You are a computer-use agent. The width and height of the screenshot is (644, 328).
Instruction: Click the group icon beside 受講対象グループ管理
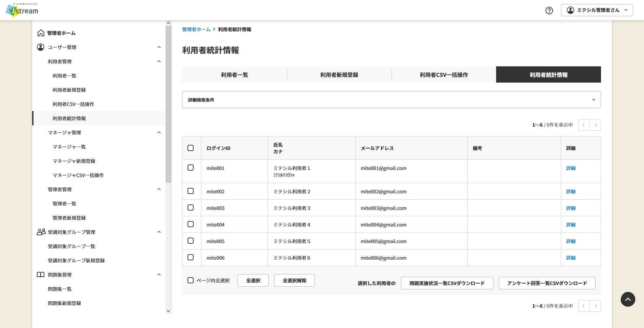coord(41,232)
